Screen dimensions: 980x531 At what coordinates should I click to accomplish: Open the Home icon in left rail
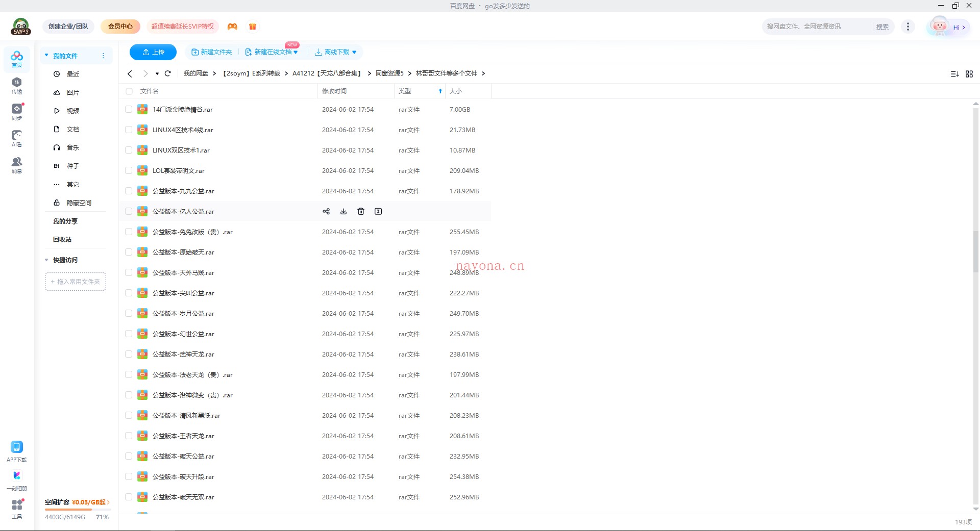[17, 59]
